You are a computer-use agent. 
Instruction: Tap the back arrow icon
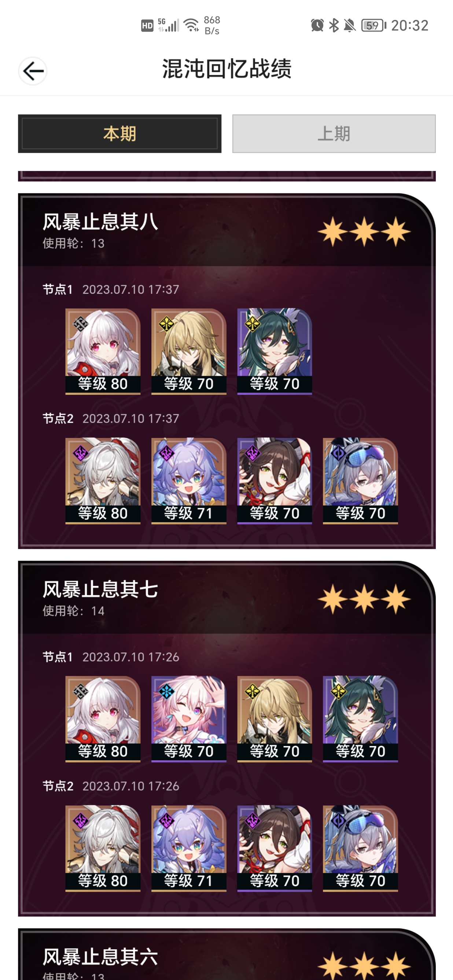(x=32, y=71)
